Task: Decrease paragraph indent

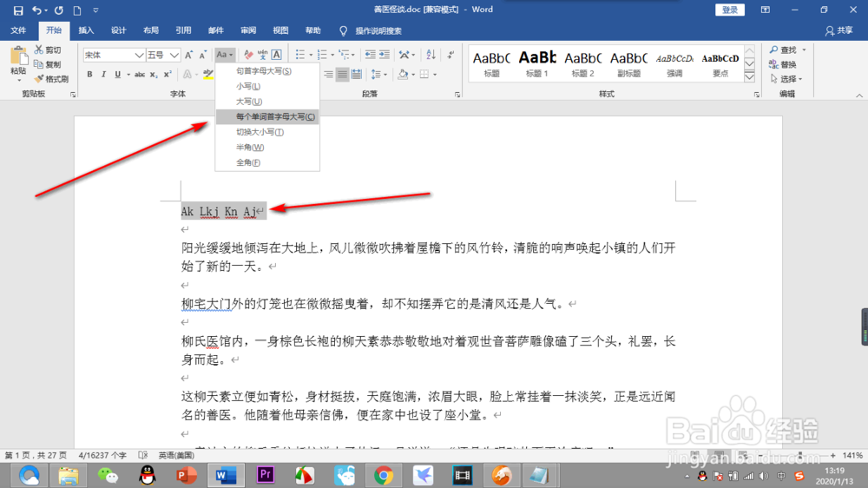Action: point(370,55)
